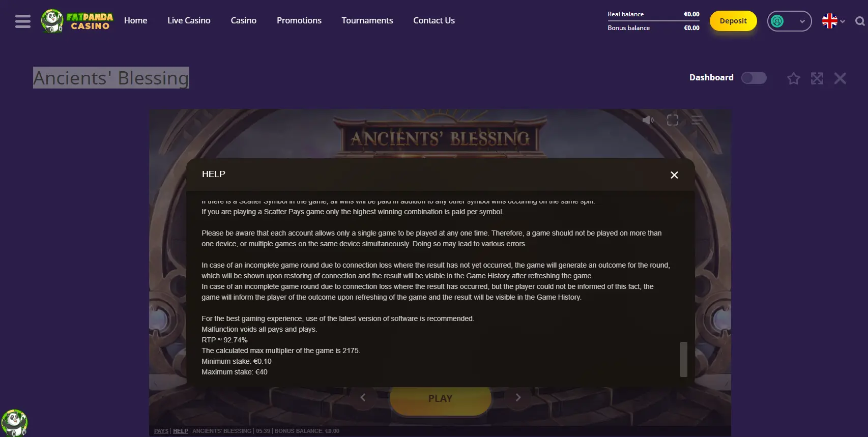
Task: Mute game sound with speaker icon
Action: tap(648, 120)
